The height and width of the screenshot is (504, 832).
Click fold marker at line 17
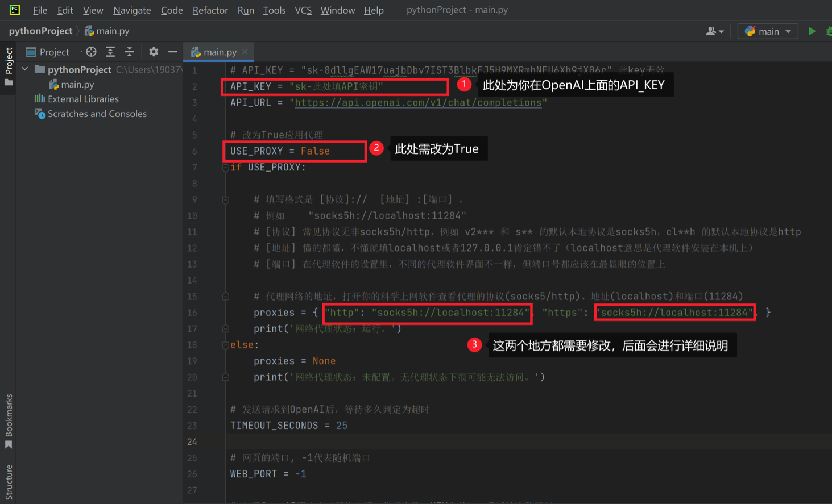pos(226,328)
